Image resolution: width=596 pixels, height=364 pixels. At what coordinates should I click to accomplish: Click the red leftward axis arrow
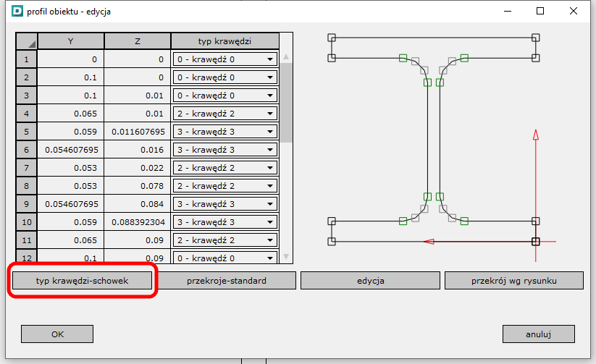(429, 241)
